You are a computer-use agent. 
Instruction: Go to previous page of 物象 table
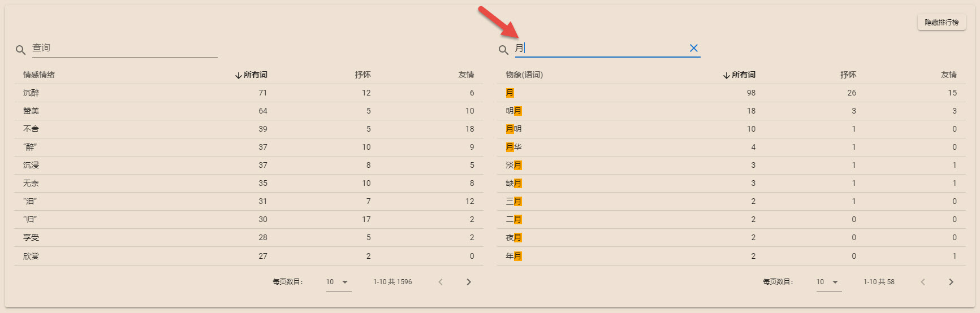pyautogui.click(x=923, y=282)
